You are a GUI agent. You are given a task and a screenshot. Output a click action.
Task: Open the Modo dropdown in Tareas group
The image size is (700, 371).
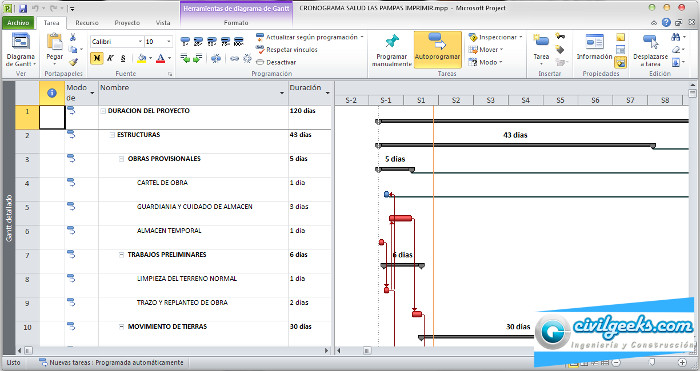[485, 62]
